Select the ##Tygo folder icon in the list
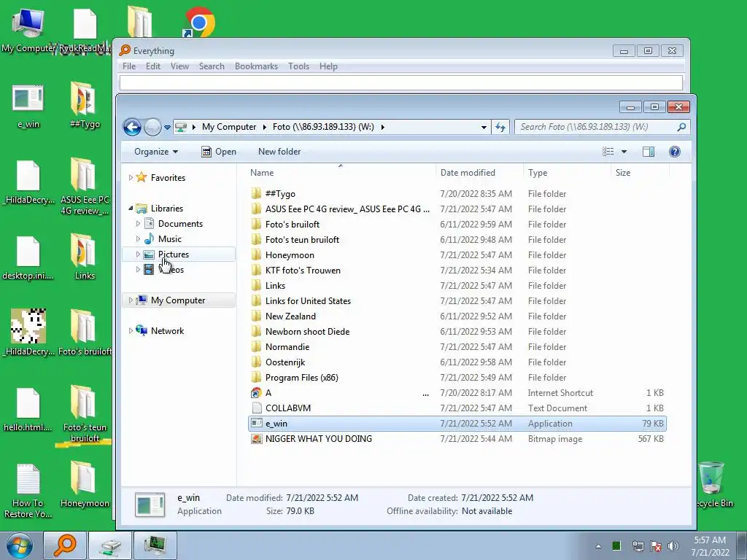Viewport: 747px width, 560px height. point(256,193)
